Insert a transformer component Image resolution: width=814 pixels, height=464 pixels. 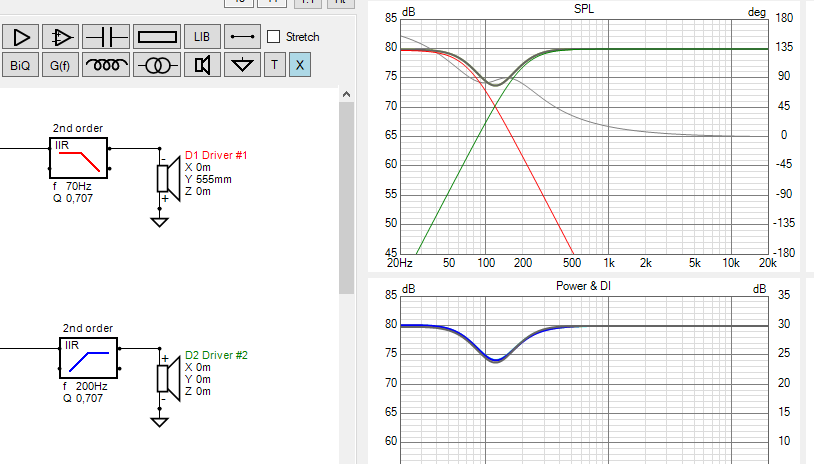tap(153, 66)
